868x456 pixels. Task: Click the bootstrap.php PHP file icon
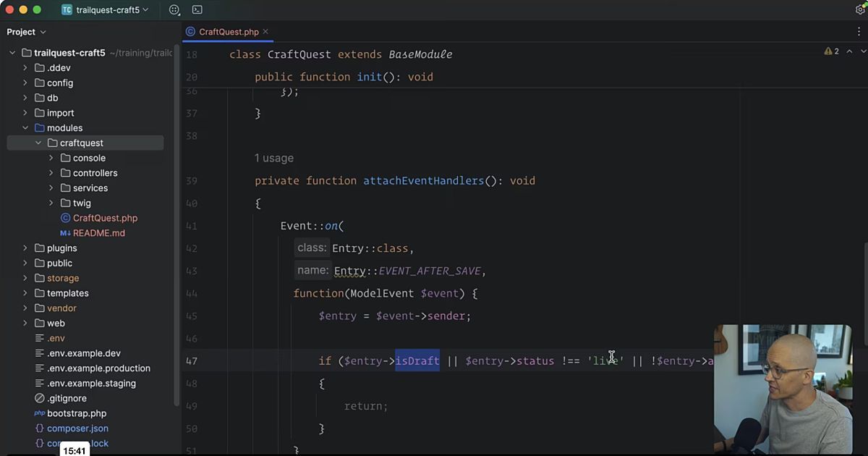pos(41,413)
